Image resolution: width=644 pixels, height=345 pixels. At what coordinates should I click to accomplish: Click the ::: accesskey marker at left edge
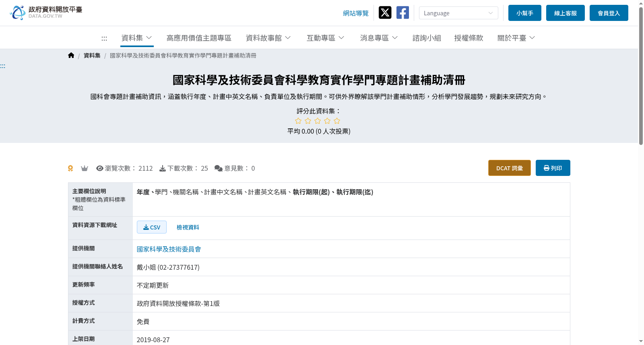coord(3,66)
